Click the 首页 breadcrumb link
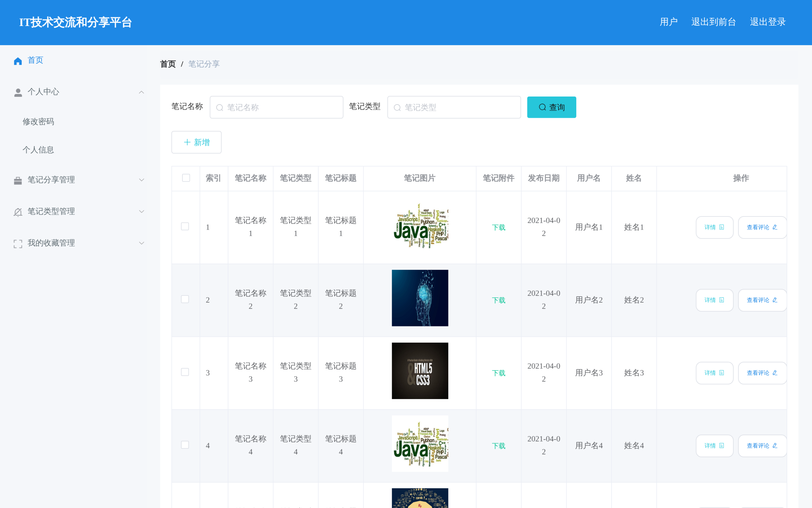 pos(168,64)
